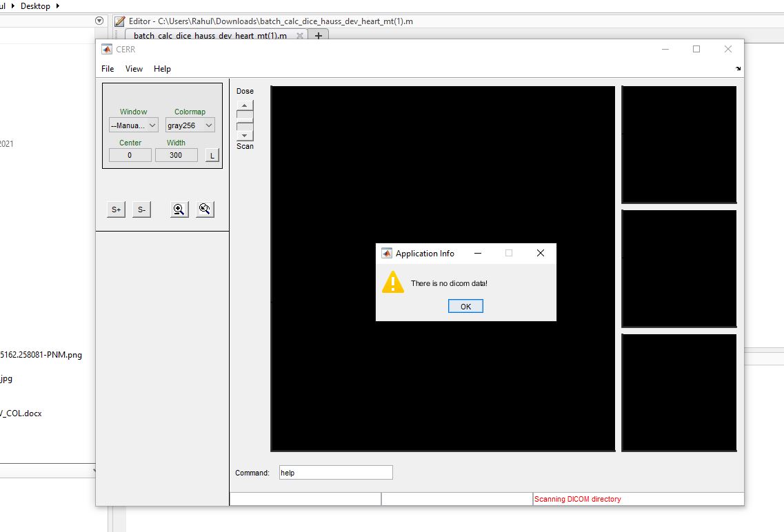Image resolution: width=784 pixels, height=532 pixels.
Task: Open the File menu in CERR
Action: (108, 68)
